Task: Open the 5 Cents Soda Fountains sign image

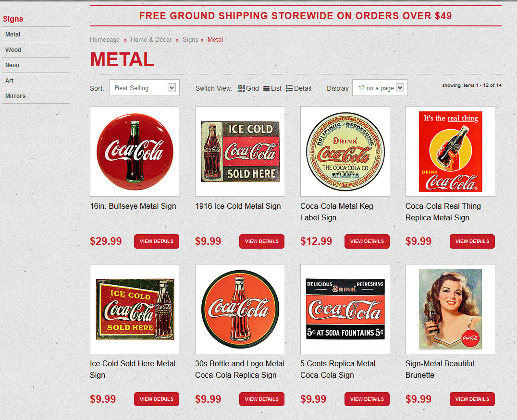Action: 345,309
